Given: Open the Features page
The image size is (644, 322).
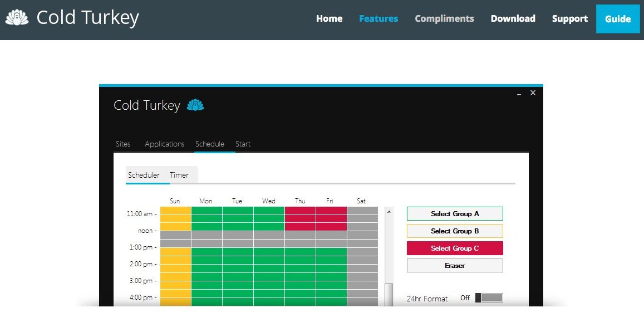Looking at the screenshot, I should click(x=378, y=19).
